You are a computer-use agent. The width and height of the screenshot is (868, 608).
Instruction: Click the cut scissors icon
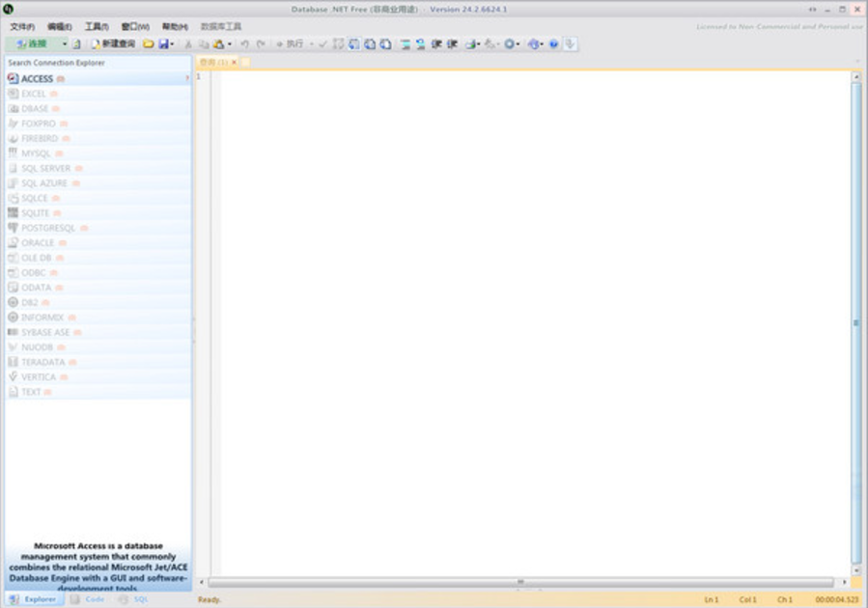188,43
